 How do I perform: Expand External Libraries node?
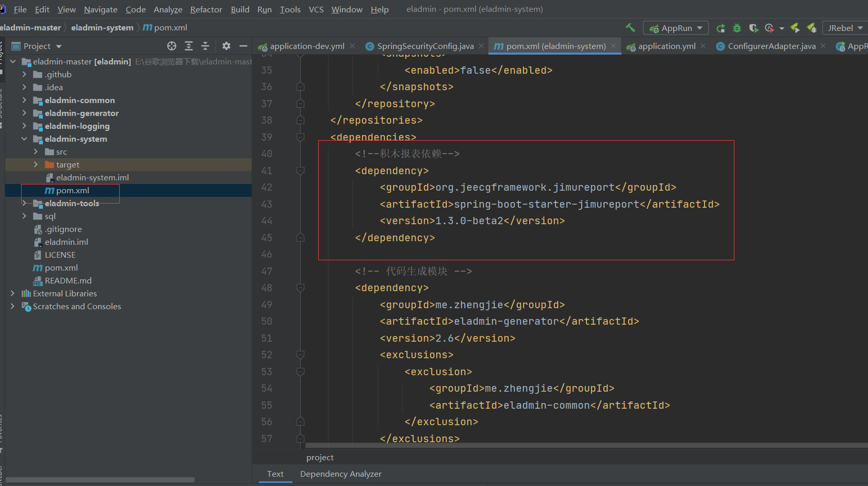13,293
